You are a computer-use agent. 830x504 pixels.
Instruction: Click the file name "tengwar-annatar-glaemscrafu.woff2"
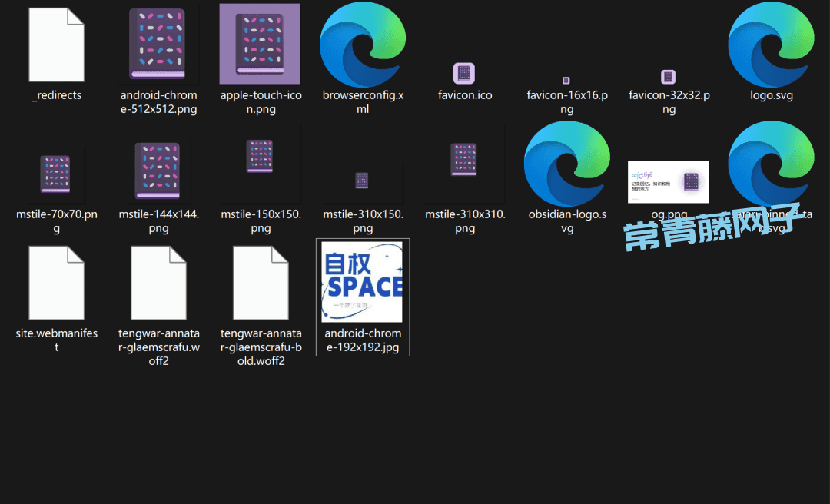tap(159, 347)
